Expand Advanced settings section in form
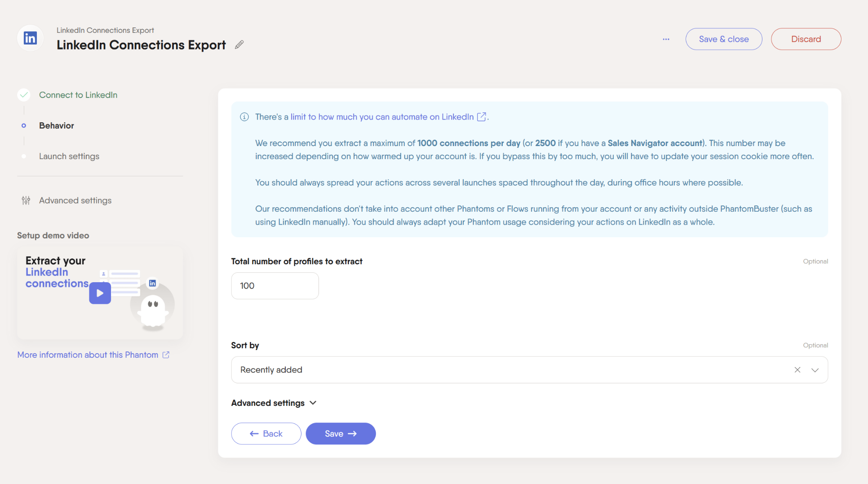 tap(274, 403)
